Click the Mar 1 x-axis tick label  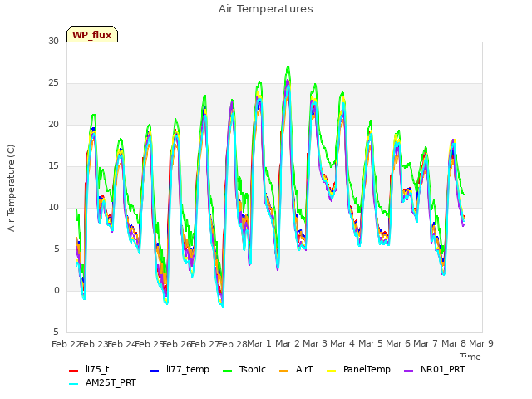click(259, 343)
